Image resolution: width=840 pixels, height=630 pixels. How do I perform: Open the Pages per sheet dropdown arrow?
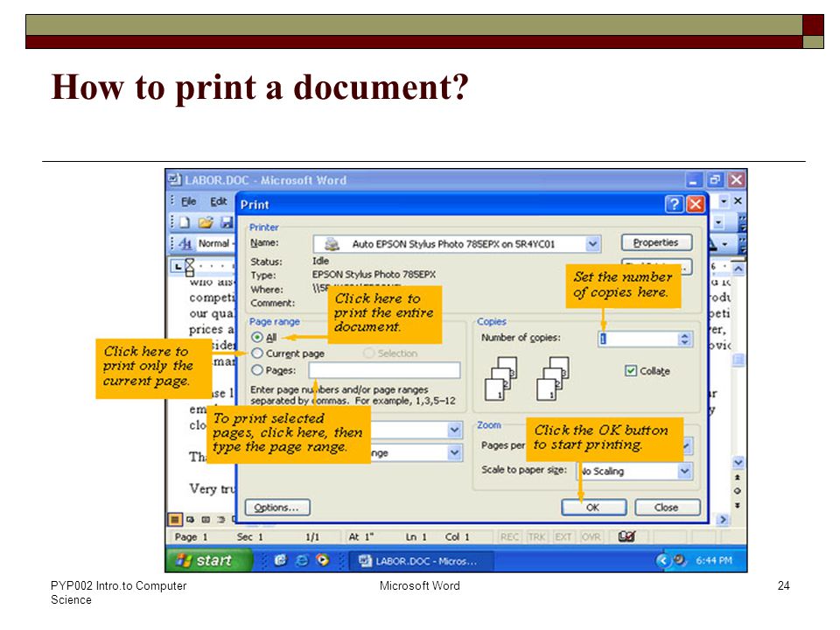(688, 445)
